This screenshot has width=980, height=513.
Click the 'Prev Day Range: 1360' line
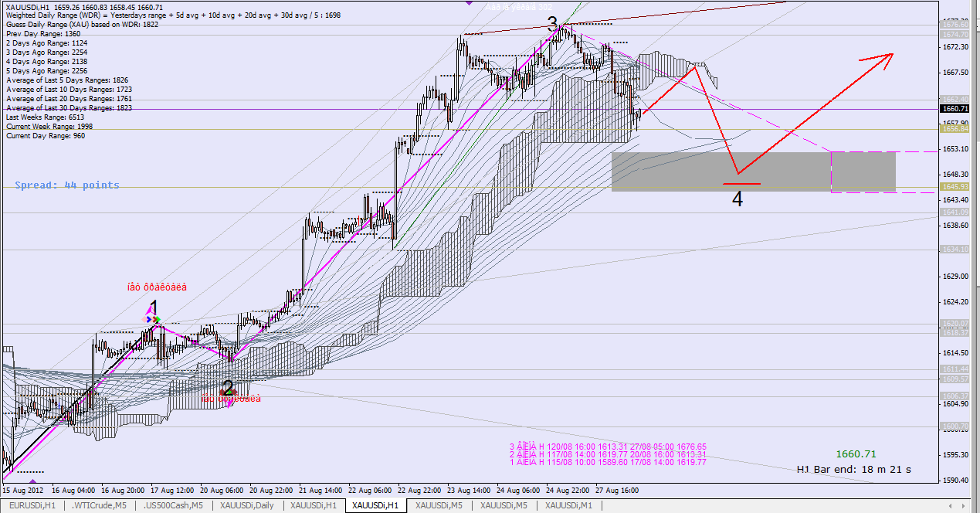pos(43,34)
